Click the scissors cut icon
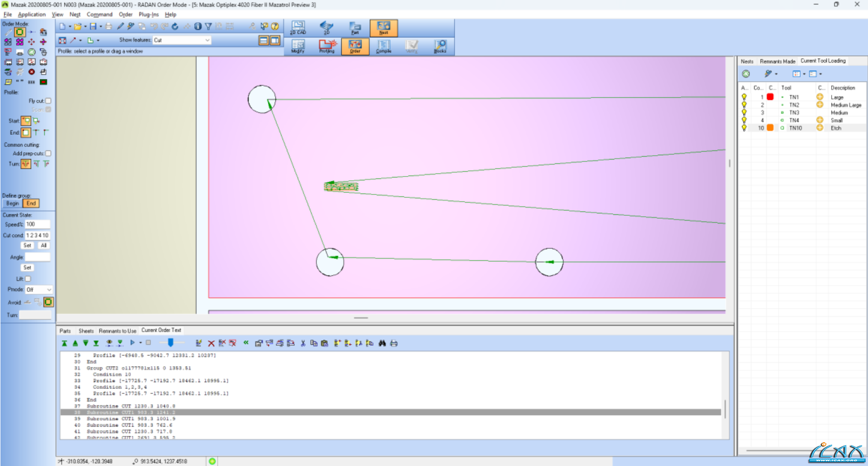This screenshot has height=466, width=868. (303, 343)
